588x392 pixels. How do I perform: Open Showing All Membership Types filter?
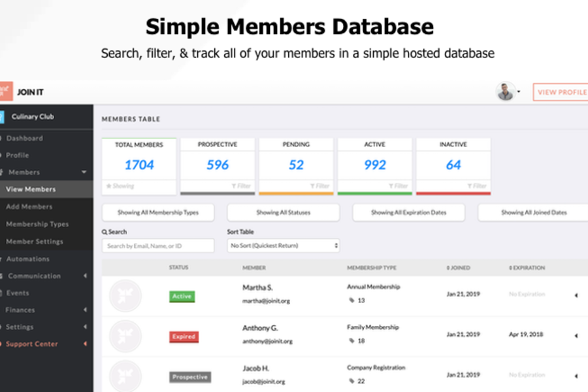point(158,213)
